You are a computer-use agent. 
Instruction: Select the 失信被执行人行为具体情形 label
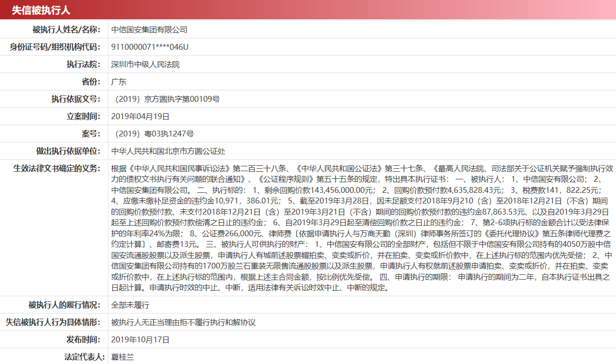(53, 323)
